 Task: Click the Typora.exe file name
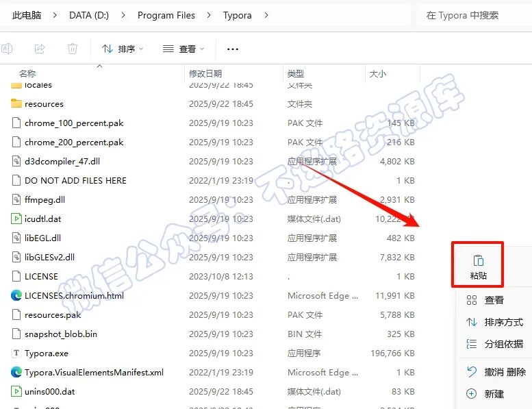[x=47, y=354]
